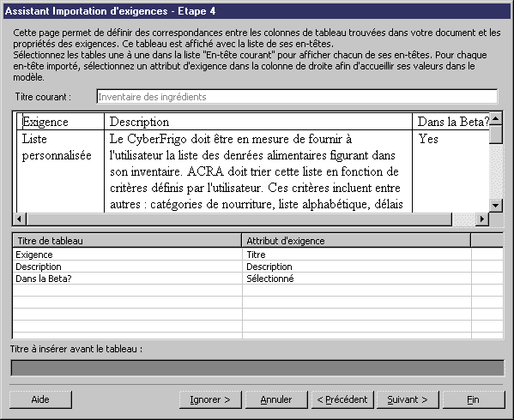
Task: Click preview scroll down arrow
Action: [x=495, y=206]
